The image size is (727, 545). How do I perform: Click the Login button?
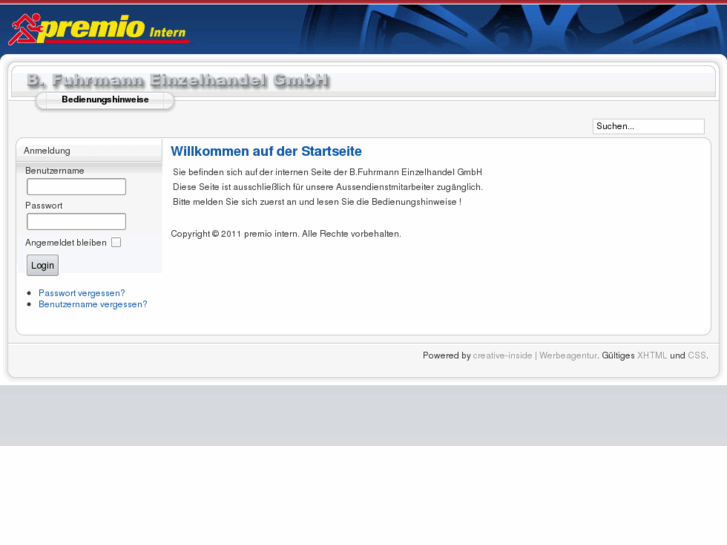43,265
